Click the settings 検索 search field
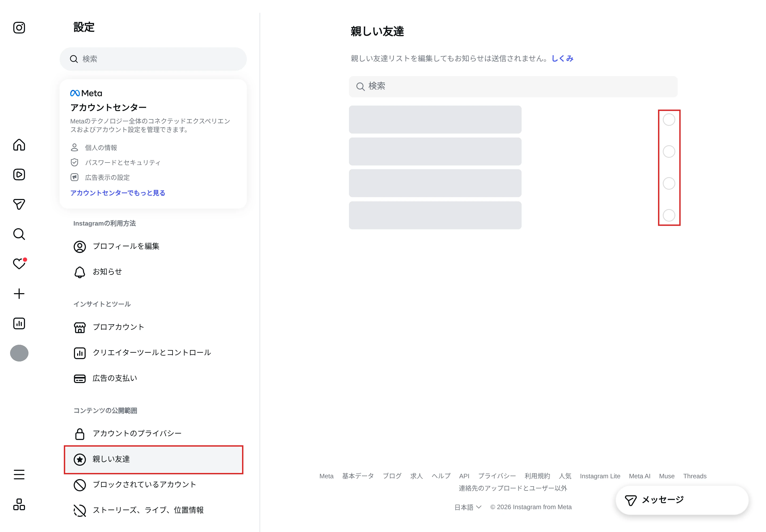 pyautogui.click(x=153, y=59)
